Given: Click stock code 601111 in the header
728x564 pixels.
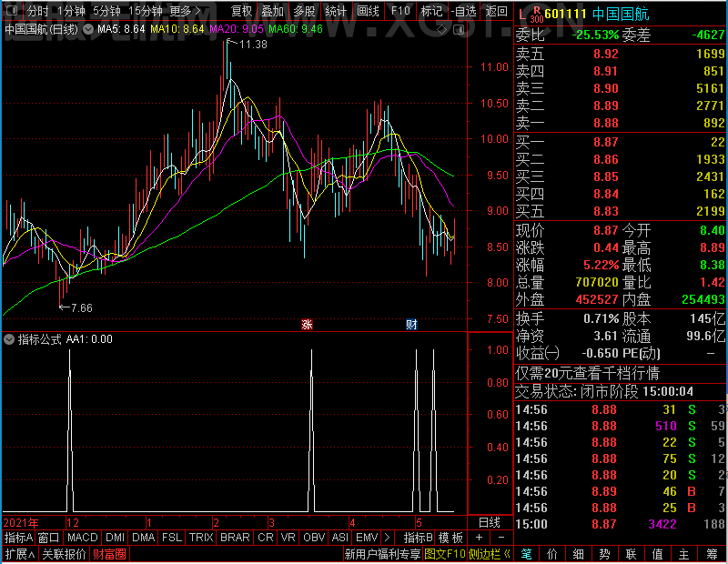Looking at the screenshot, I should pos(565,14).
